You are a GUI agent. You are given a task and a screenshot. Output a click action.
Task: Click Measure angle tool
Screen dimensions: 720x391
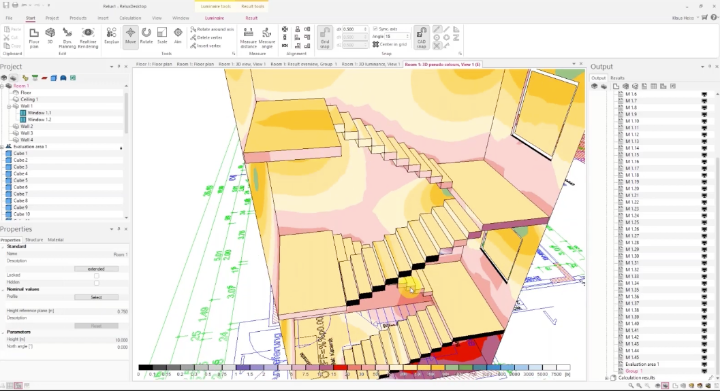click(x=267, y=38)
